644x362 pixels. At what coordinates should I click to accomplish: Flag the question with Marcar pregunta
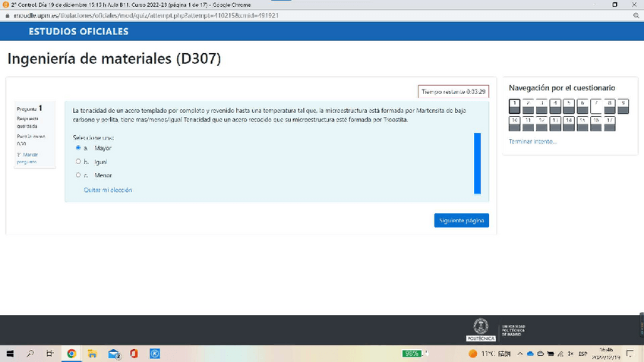(27, 158)
